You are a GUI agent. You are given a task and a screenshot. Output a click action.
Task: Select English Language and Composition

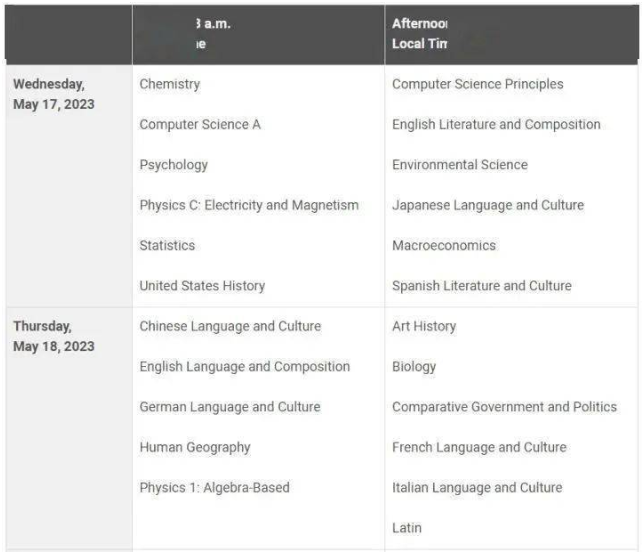245,366
